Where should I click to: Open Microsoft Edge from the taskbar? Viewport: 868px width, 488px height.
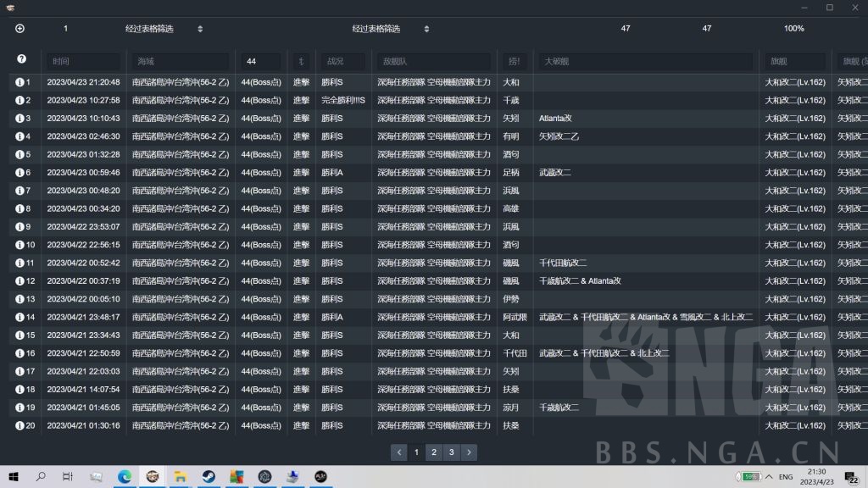pyautogui.click(x=124, y=477)
